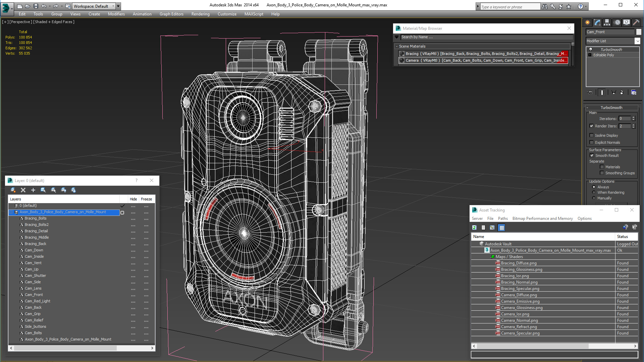Open the Modifiers menu

pyautogui.click(x=116, y=14)
